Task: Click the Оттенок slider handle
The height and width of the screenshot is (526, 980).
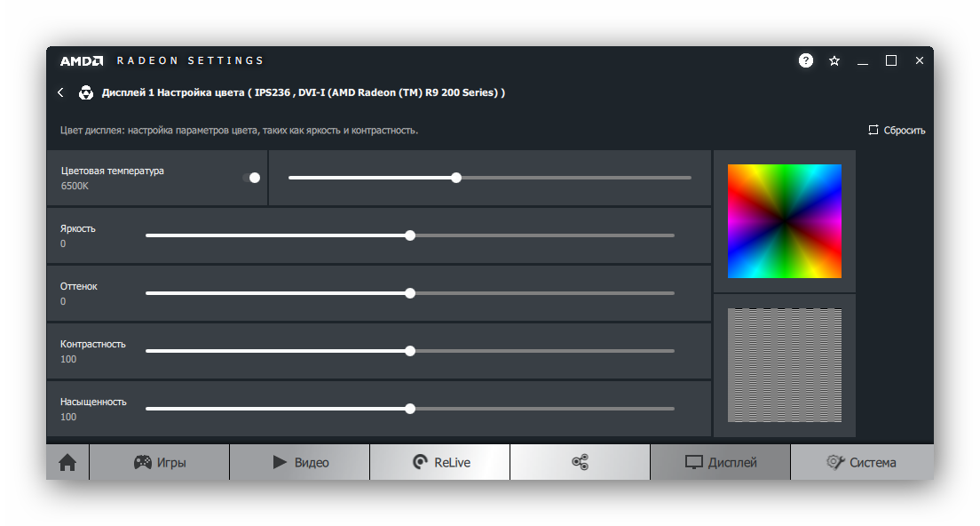Action: coord(410,293)
